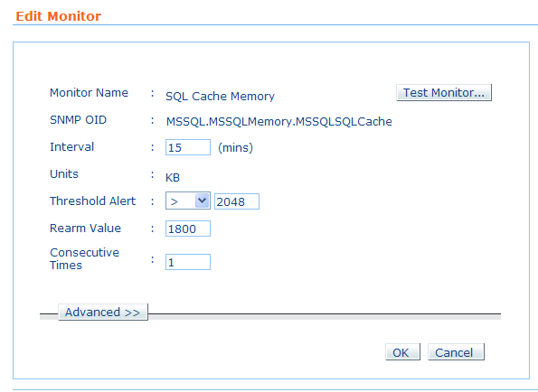Image resolution: width=538 pixels, height=392 pixels.
Task: Open the Threshold Alert operator dropdown
Action: pyautogui.click(x=188, y=201)
